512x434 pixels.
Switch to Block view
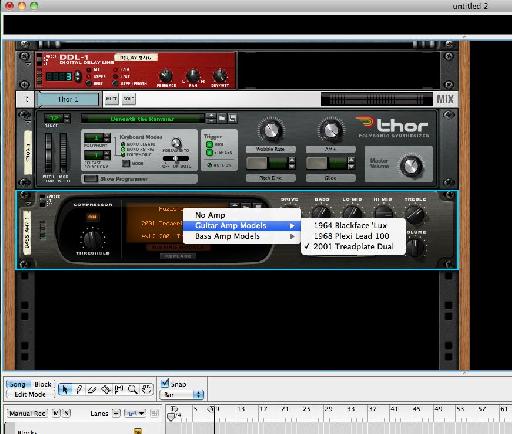point(43,384)
